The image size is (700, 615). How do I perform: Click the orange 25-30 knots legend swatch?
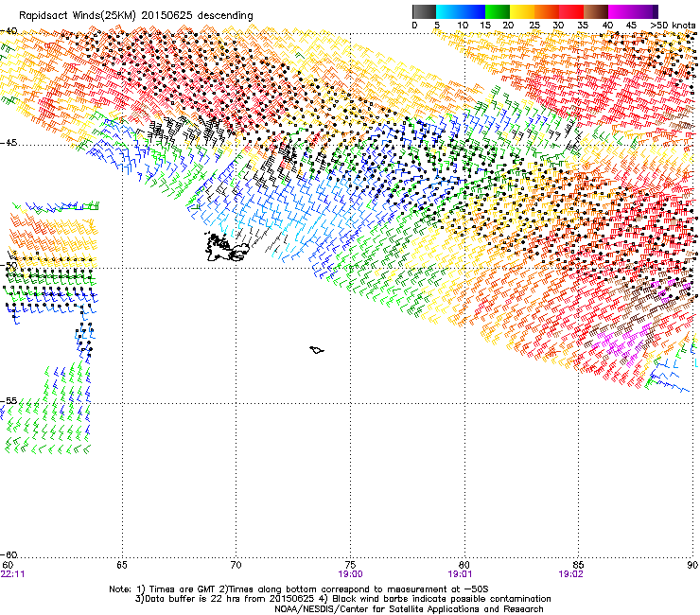(547, 11)
